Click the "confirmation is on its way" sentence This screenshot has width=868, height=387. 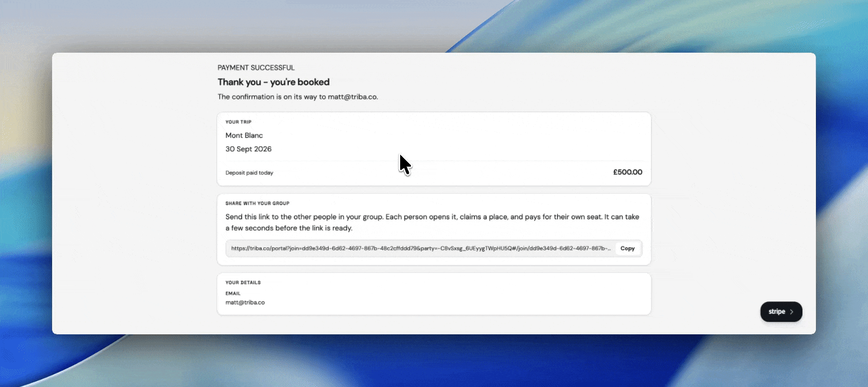[298, 97]
